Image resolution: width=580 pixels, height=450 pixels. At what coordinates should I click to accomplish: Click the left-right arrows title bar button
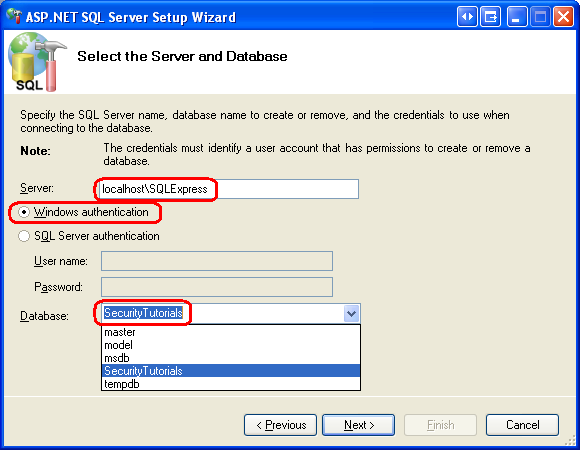point(467,17)
